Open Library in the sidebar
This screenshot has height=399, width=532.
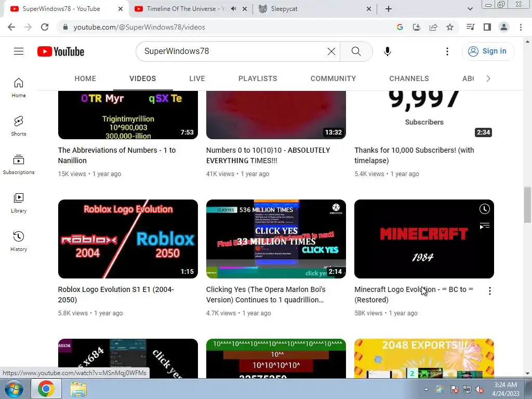(x=19, y=203)
